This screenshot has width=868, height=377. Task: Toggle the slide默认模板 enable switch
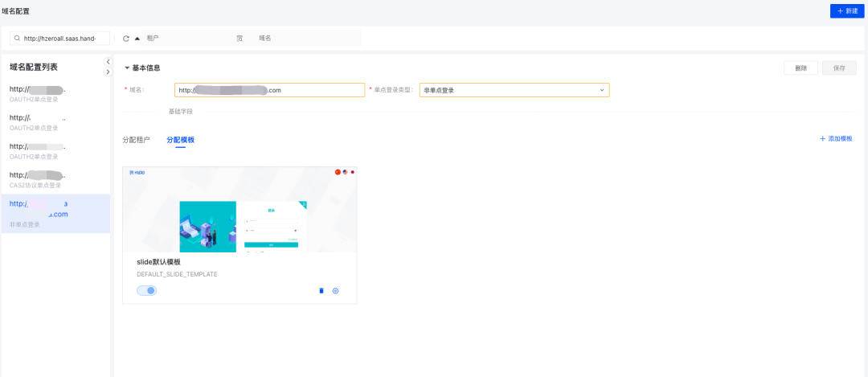click(x=147, y=290)
